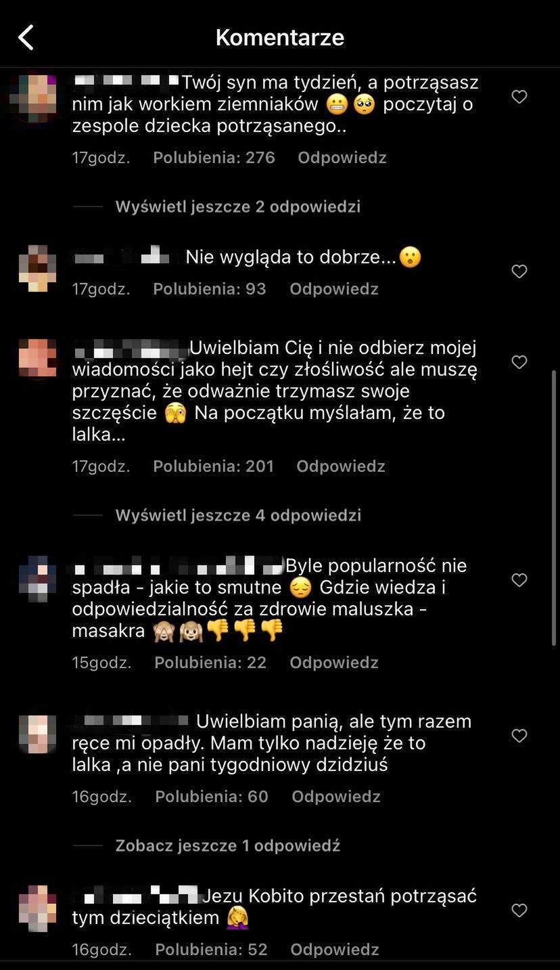Like the comment about zespole dziecka potrząsanego
Screen dimensions: 560x970
click(519, 97)
